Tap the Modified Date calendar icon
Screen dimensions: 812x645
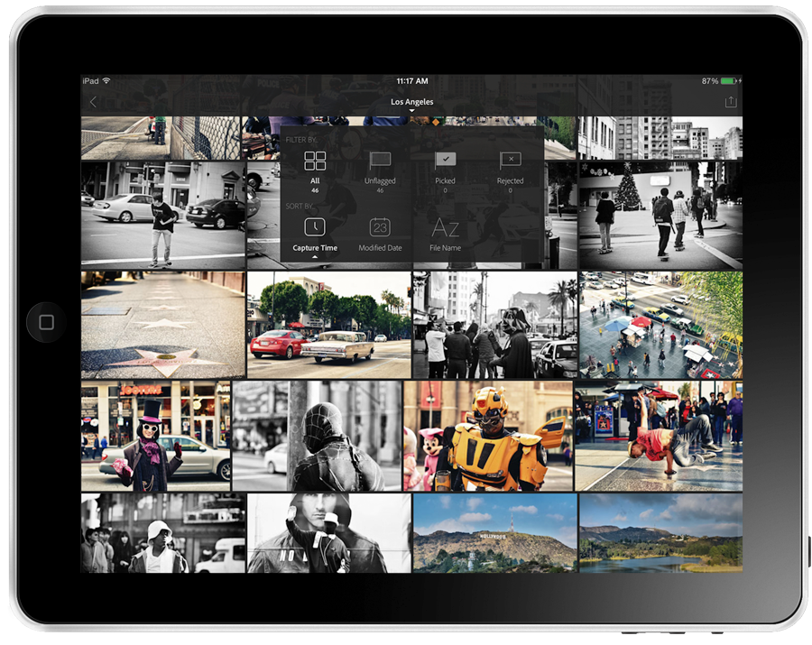pos(380,226)
